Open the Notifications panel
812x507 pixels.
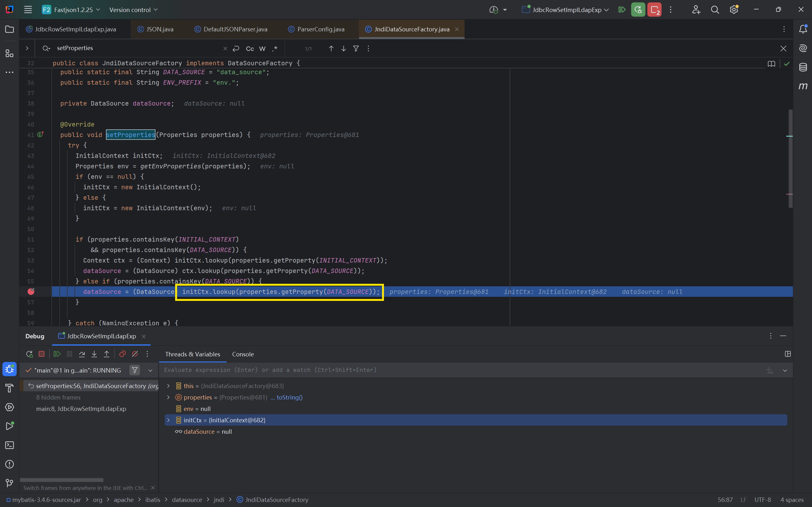click(803, 29)
